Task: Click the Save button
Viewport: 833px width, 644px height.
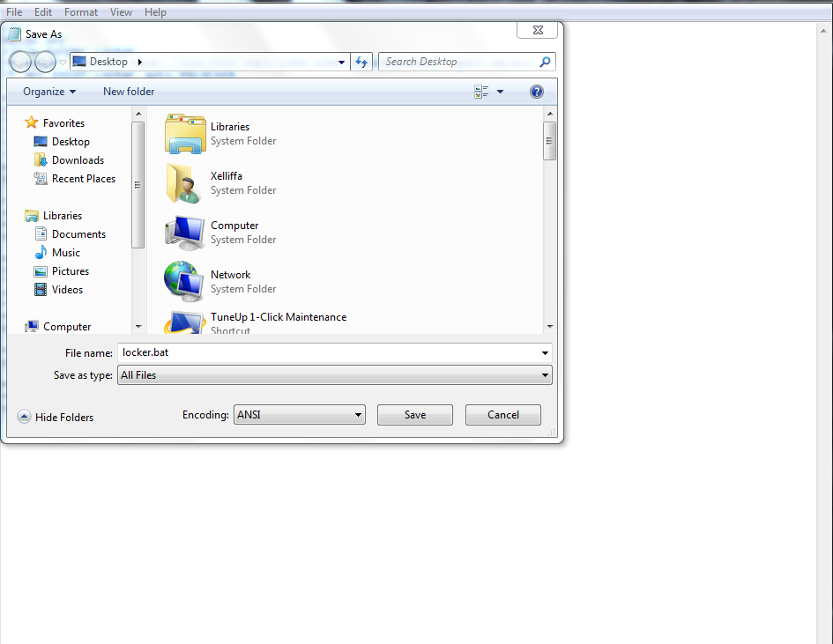Action: click(x=414, y=414)
